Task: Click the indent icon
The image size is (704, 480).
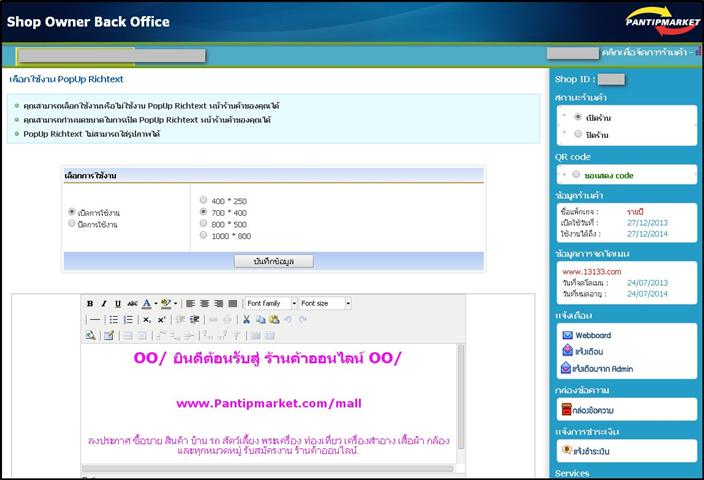Action: point(194,320)
